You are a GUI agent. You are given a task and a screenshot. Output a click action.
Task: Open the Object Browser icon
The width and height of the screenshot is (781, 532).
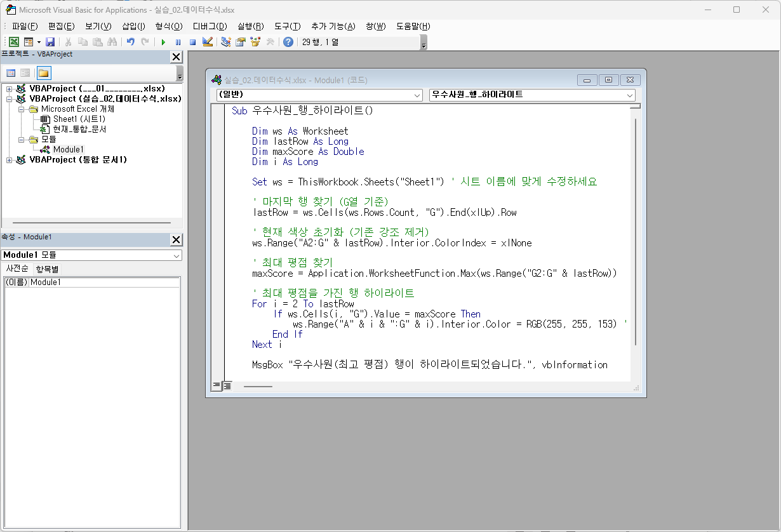(255, 42)
